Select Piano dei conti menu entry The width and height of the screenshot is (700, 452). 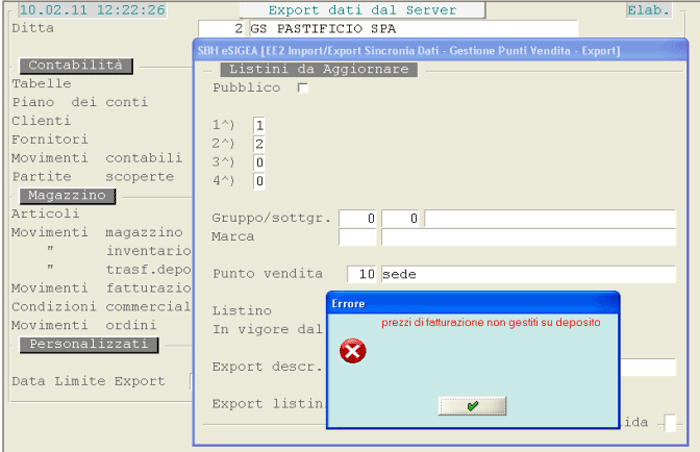[x=79, y=102]
